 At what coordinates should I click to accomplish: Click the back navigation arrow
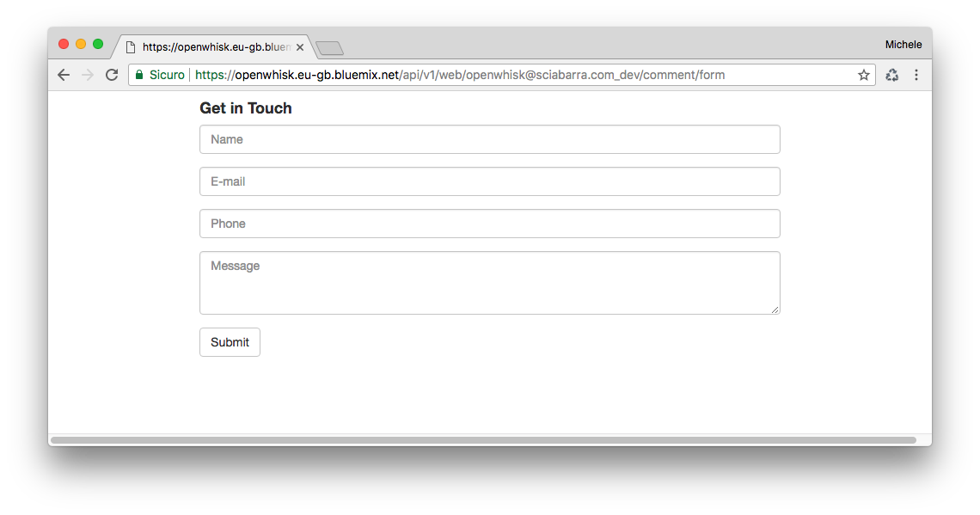(64, 75)
